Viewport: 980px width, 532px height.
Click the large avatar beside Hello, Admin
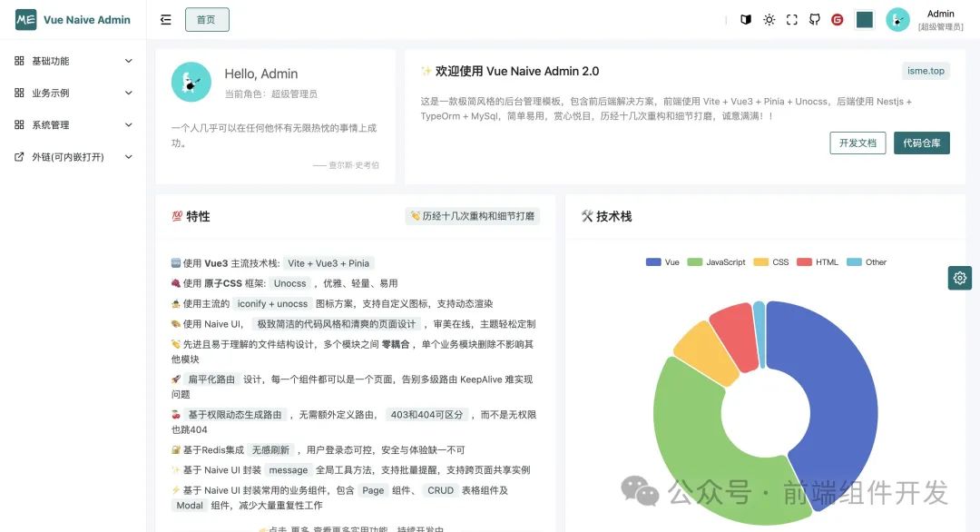191,82
